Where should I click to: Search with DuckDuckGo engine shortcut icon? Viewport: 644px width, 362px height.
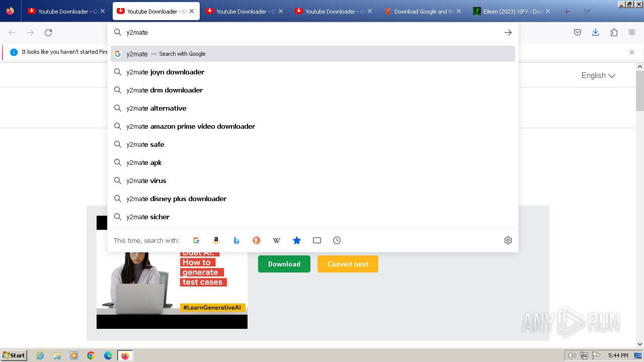pyautogui.click(x=257, y=240)
